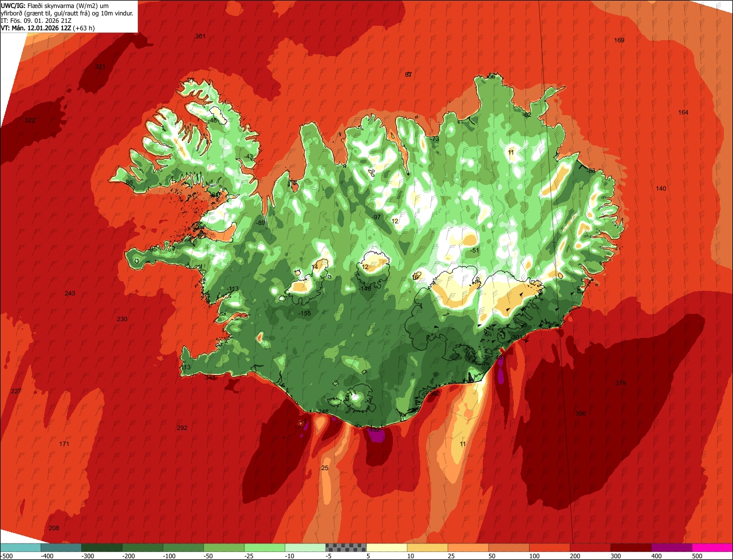The height and width of the screenshot is (560, 733).
Task: Click the darkest green -300 to -200 legend swatch
Action: (x=102, y=548)
